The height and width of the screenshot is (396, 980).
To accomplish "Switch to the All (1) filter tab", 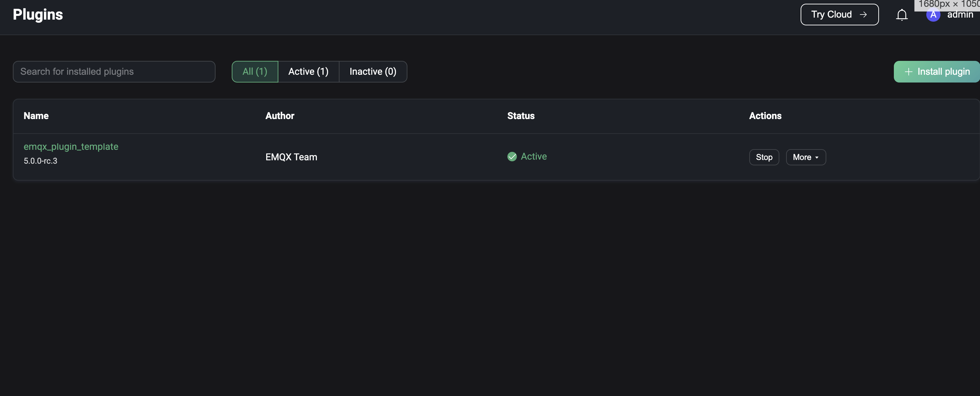I will tap(254, 72).
